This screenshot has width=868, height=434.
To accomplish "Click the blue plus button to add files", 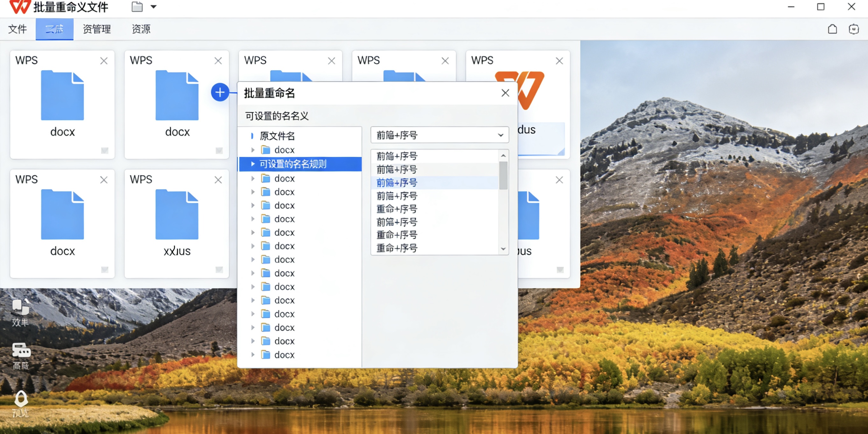I will pos(220,92).
